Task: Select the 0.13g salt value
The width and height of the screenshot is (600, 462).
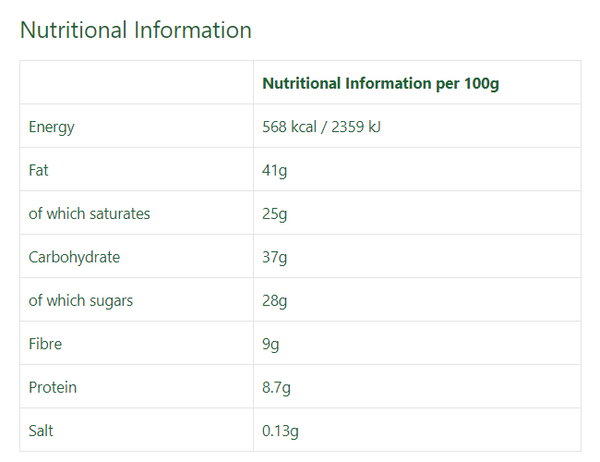Action: coord(280,431)
